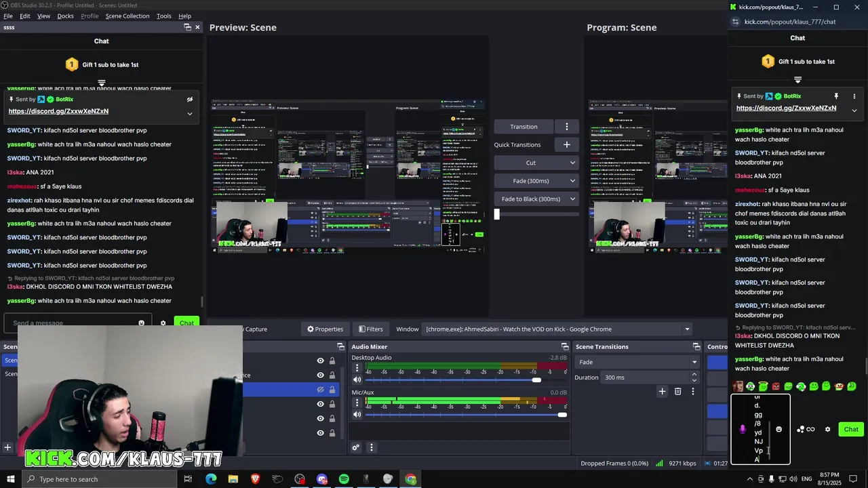Open the Edit menu
868x488 pixels.
coord(25,16)
